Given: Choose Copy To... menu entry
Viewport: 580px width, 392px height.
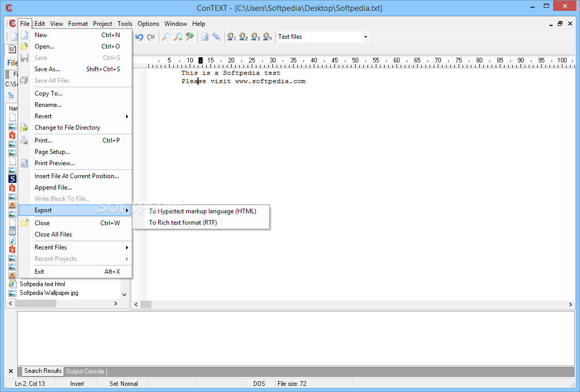Looking at the screenshot, I should pos(75,93).
